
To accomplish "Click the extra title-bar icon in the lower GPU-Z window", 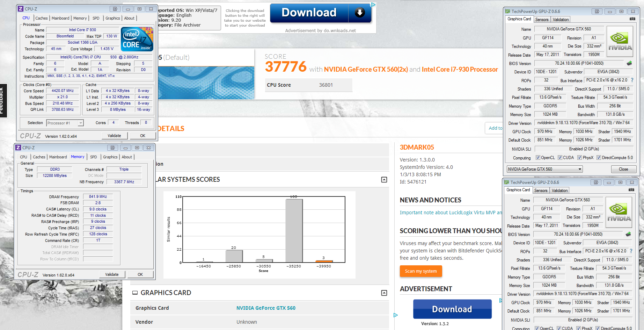I will click(596, 182).
